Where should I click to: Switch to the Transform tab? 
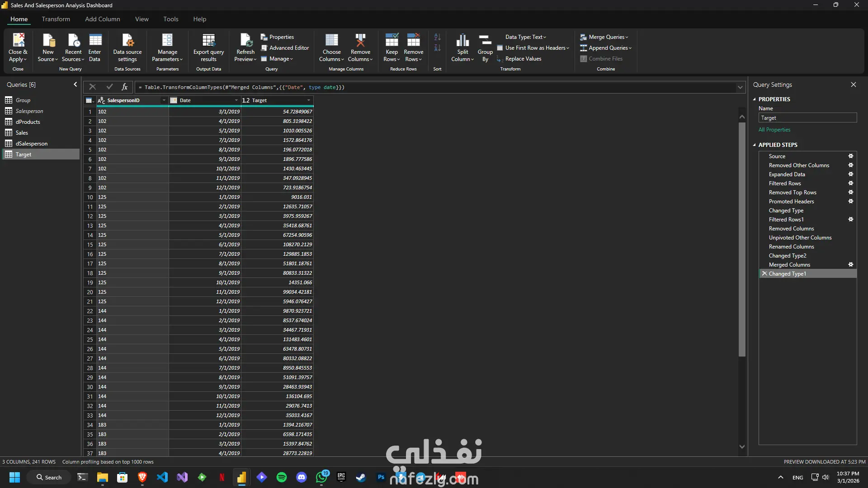coord(56,19)
